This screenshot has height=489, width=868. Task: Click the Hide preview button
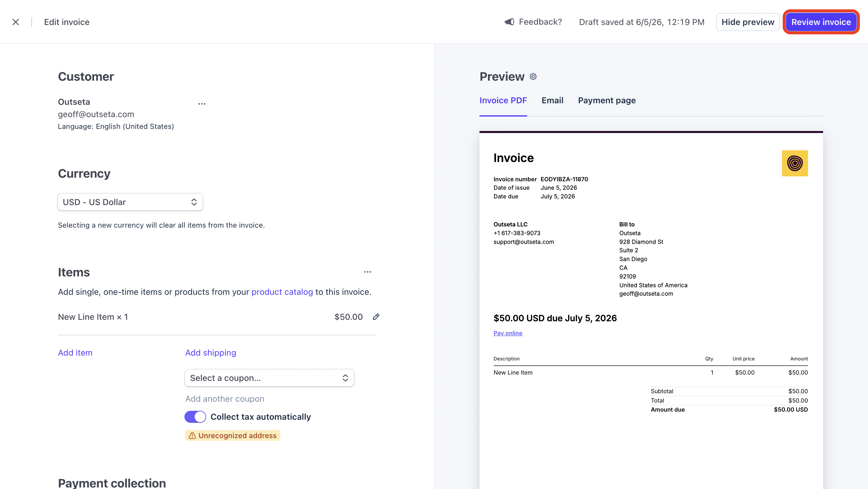coord(748,22)
